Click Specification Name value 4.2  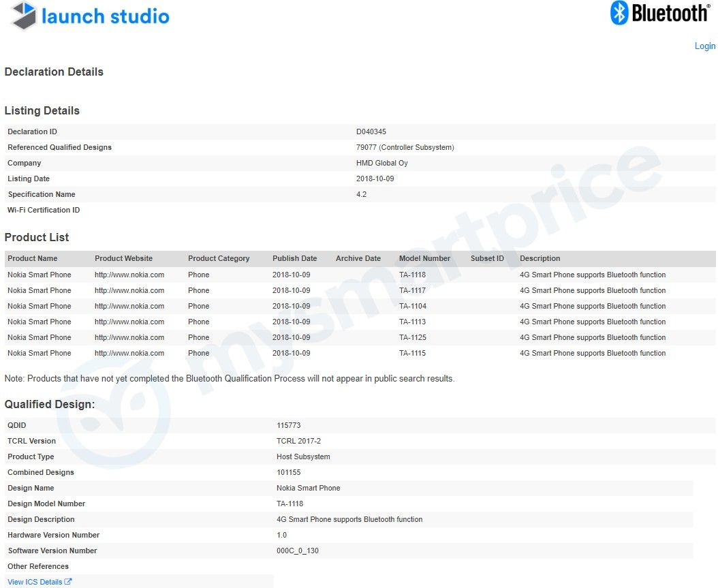pyautogui.click(x=361, y=194)
